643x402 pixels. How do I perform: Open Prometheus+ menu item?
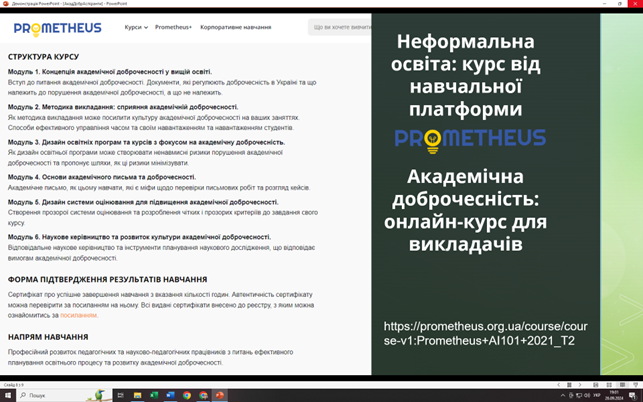[173, 27]
